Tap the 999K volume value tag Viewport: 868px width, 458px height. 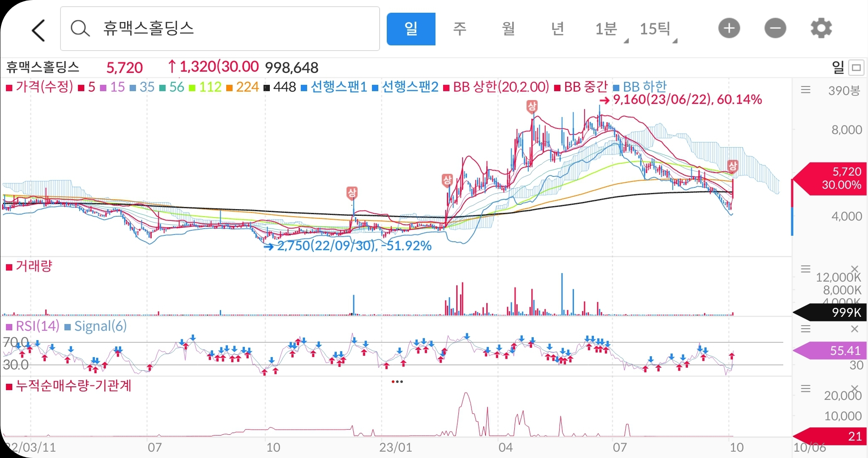pyautogui.click(x=829, y=313)
